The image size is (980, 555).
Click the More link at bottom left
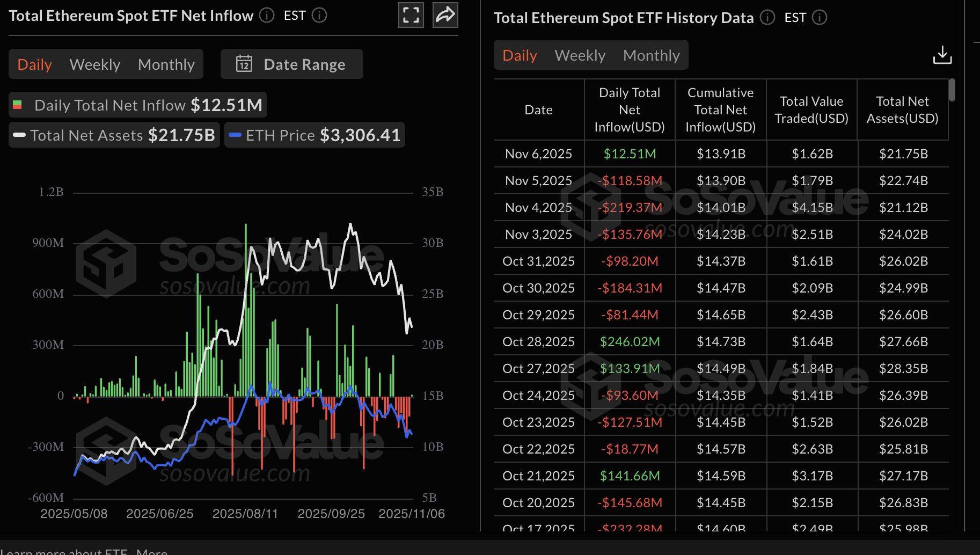click(152, 552)
